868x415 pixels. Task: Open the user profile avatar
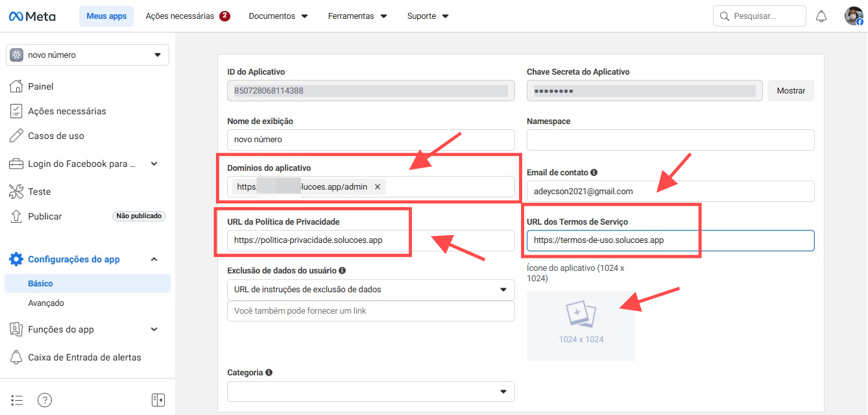click(x=854, y=16)
